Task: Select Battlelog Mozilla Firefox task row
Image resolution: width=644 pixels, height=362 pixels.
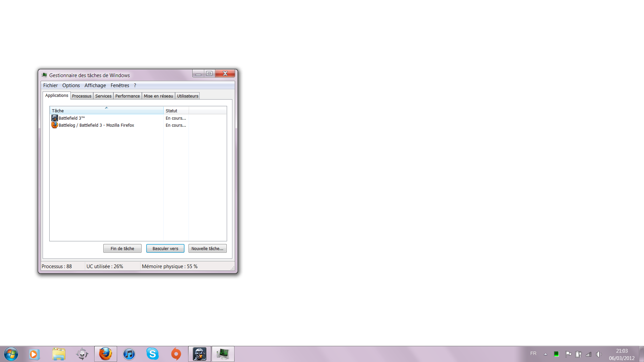Action: coord(96,125)
